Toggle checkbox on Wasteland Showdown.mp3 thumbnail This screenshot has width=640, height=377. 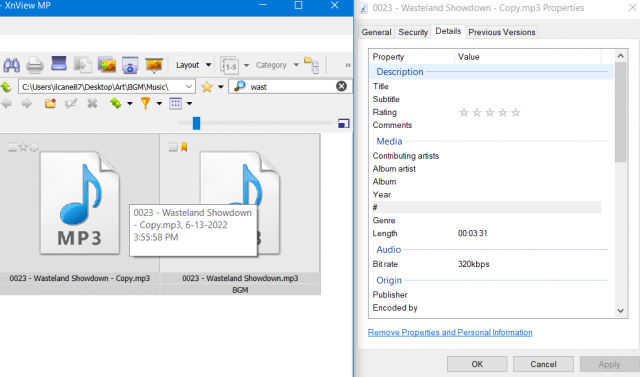[x=173, y=147]
